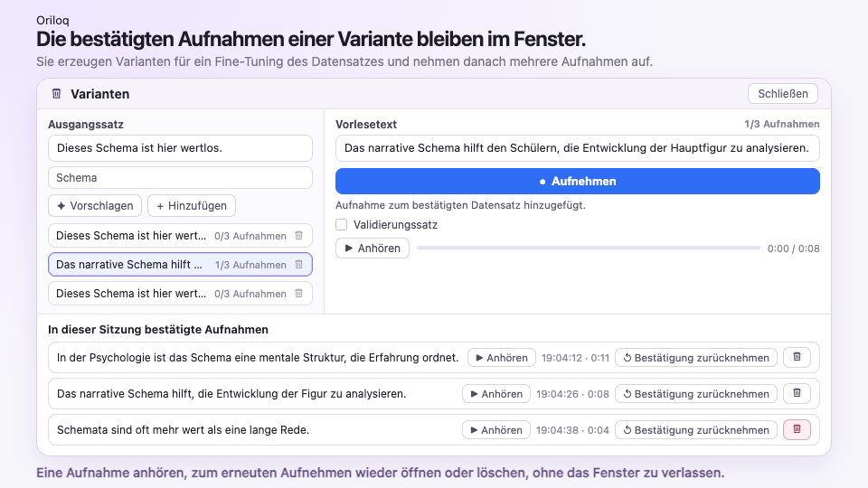Undo confirmation for the "Schemata sind oft" recording
Image resolution: width=868 pixels, height=488 pixels.
696,430
